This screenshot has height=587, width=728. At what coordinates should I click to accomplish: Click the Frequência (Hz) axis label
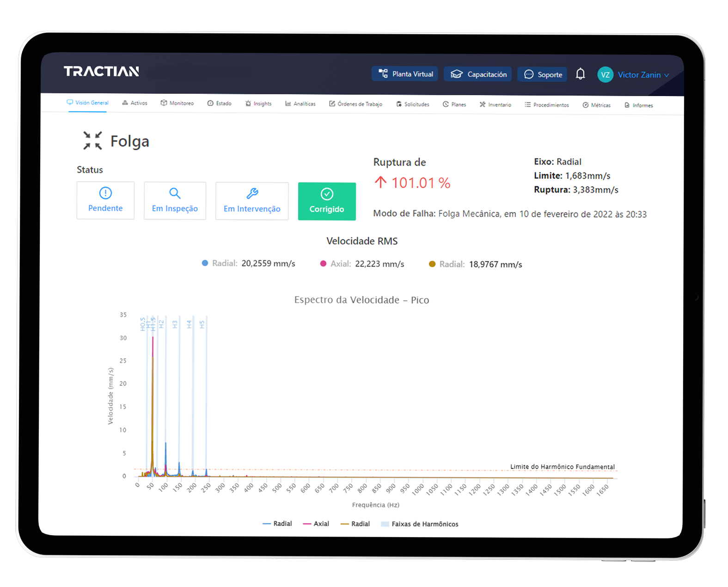(x=376, y=505)
